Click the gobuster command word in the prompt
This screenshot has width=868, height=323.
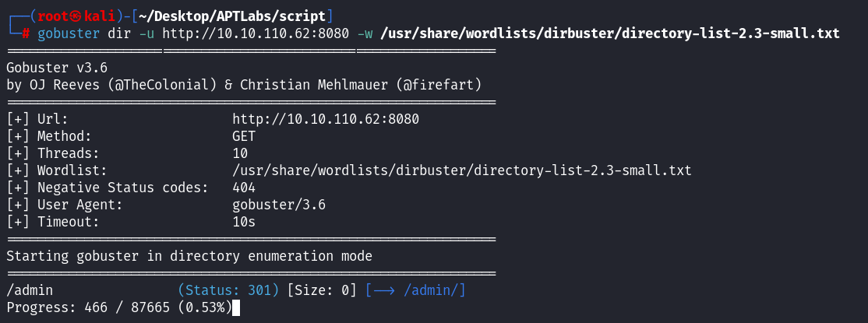pyautogui.click(x=68, y=34)
